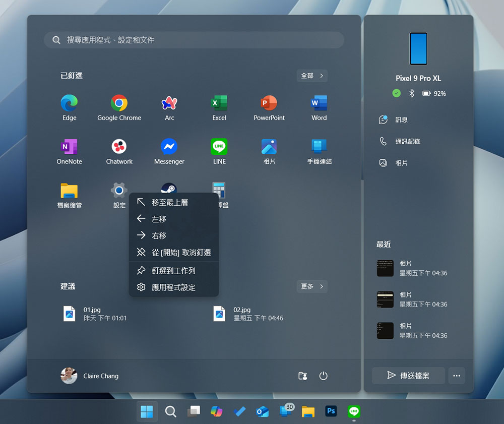Open Photoshop from the taskbar

[x=331, y=411]
